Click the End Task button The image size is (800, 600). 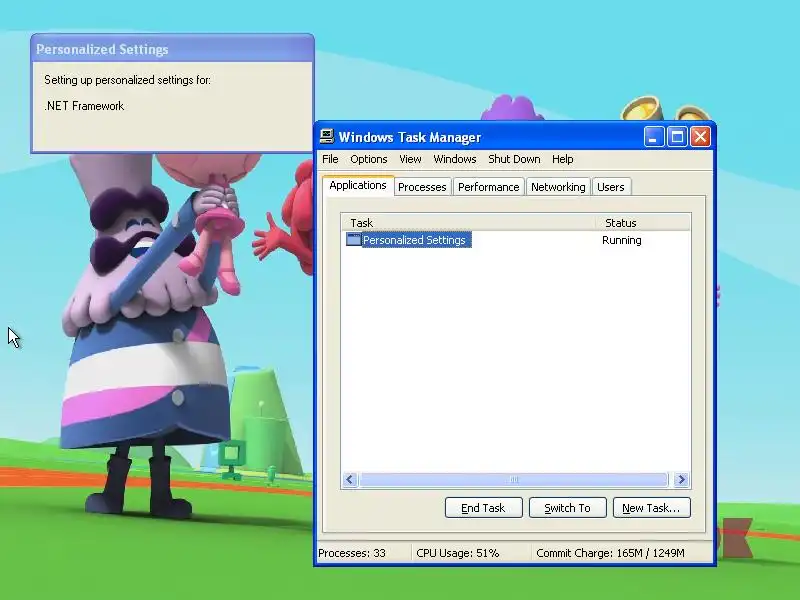click(483, 508)
